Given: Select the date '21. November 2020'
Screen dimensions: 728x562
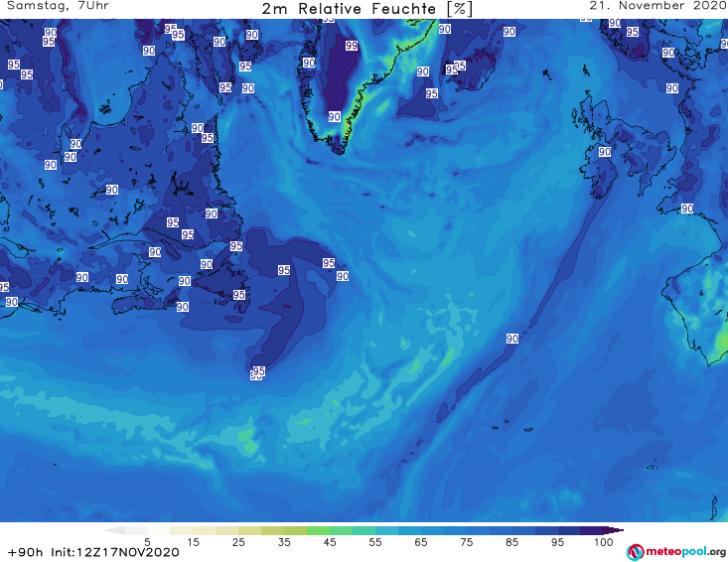Looking at the screenshot, I should 657,6.
